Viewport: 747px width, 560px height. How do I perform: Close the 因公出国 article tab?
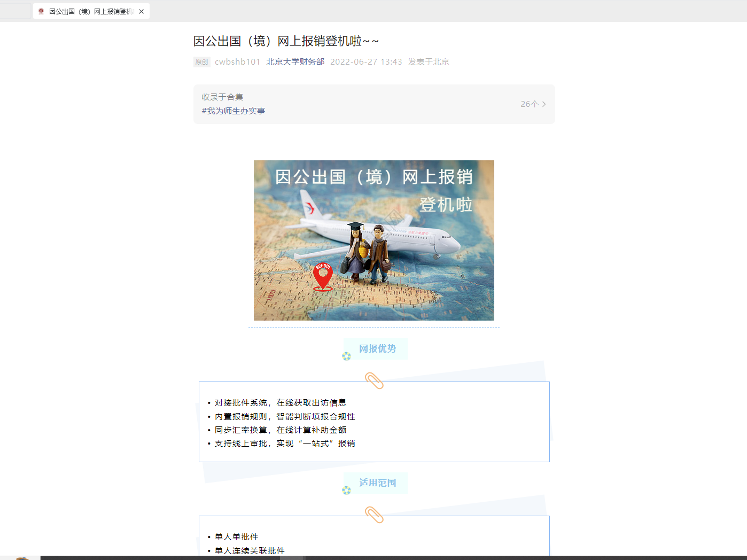click(x=141, y=11)
